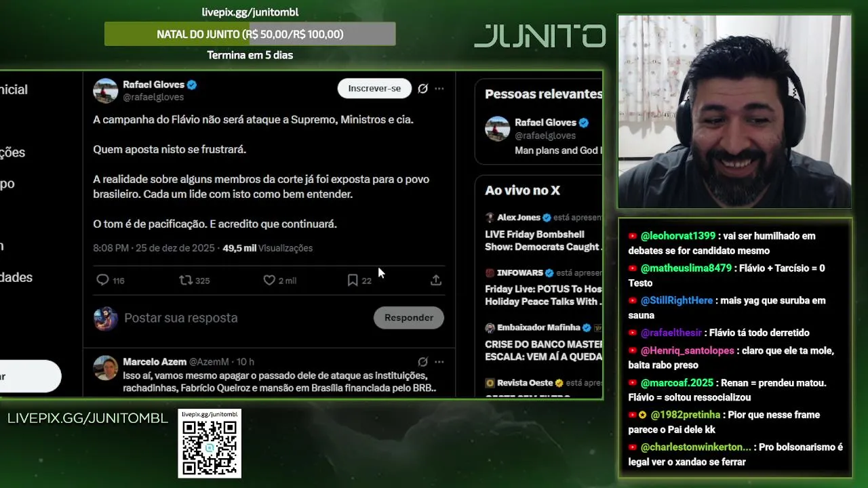Click the @StillRightHere chat username
Image resolution: width=868 pixels, height=488 pixels.
677,300
